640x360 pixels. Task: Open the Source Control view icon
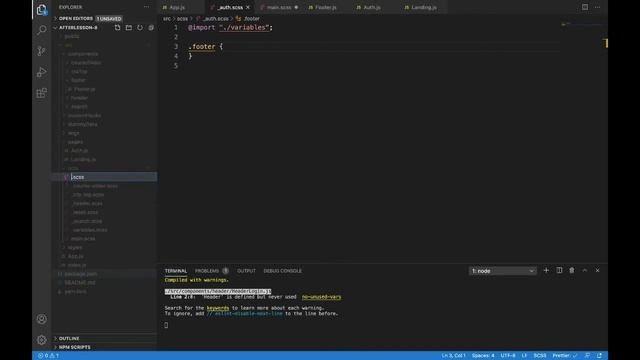point(42,51)
